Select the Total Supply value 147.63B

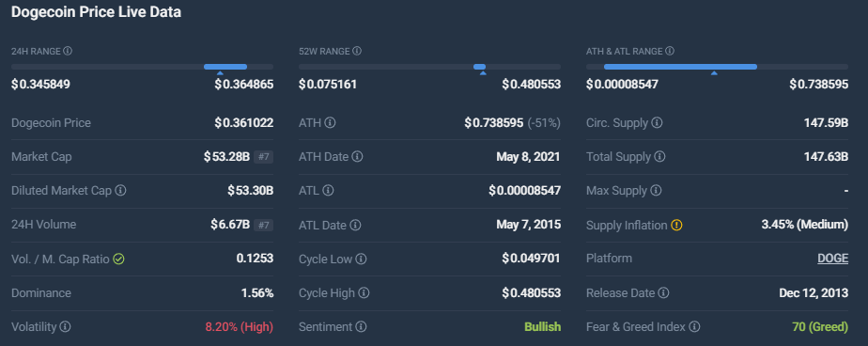(826, 157)
